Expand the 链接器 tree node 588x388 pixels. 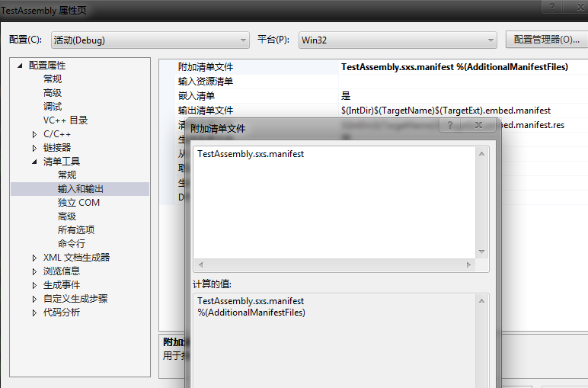[34, 148]
